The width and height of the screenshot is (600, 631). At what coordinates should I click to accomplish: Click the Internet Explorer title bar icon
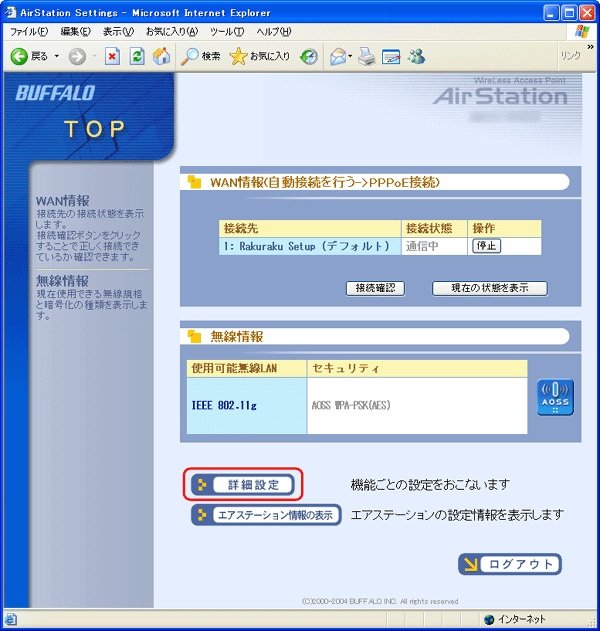tap(10, 12)
